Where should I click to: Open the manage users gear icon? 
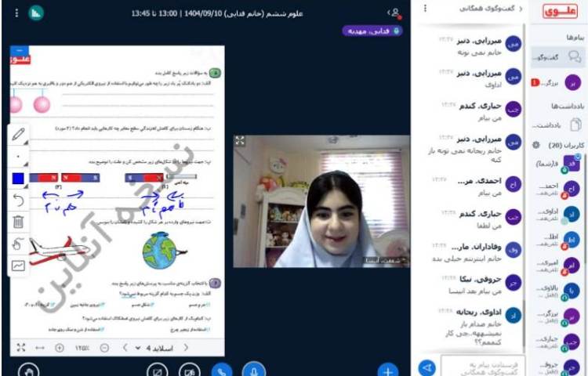coord(536,145)
